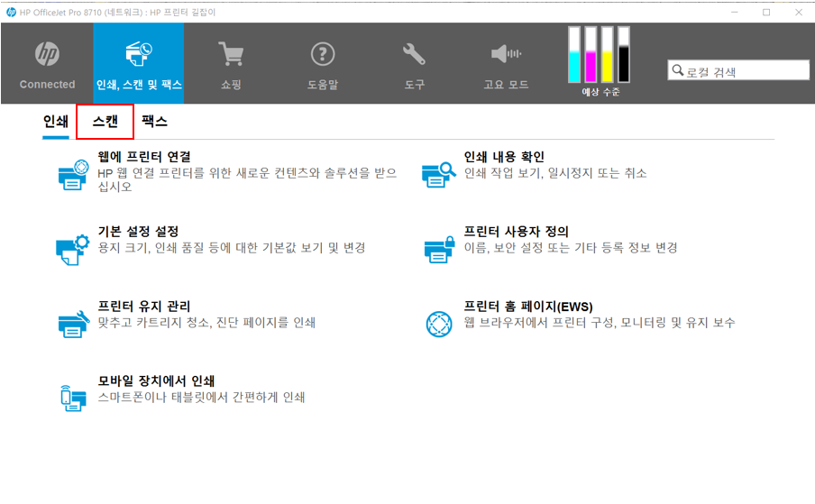The width and height of the screenshot is (815, 504).
Task: Click the 스마트폰이나 태블릿에서 간편하게 인쇄 description
Action: point(202,398)
